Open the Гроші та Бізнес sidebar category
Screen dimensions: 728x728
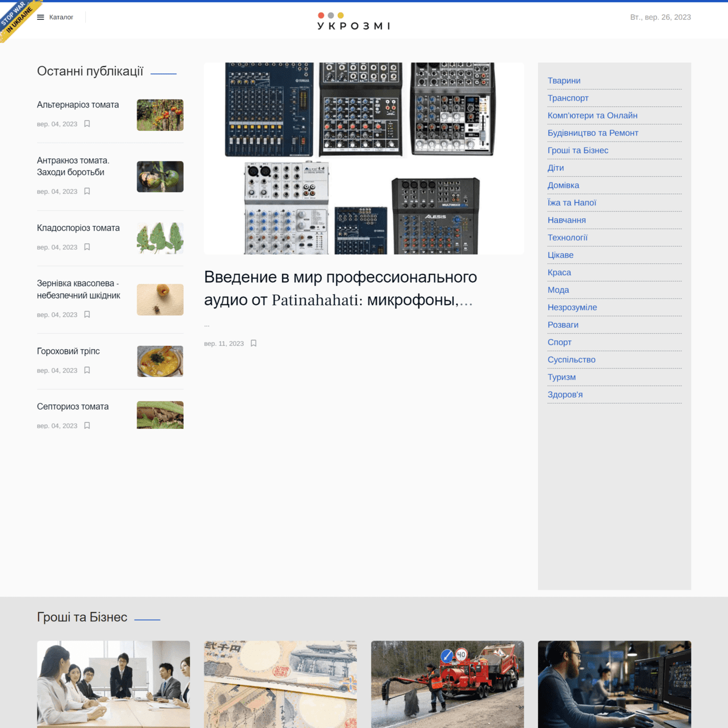[x=578, y=150]
